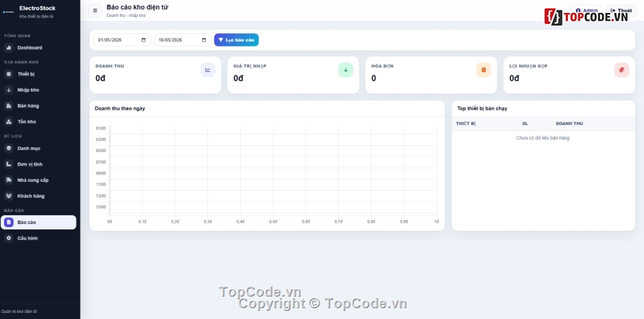Click the ElectroStock logo icon

[8, 12]
